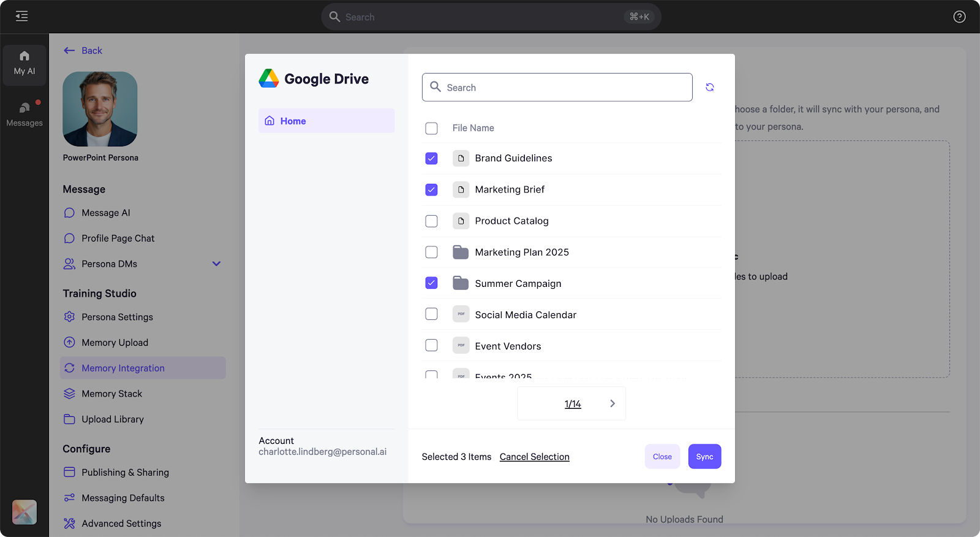Click the Publishing & Sharing icon

(69, 472)
